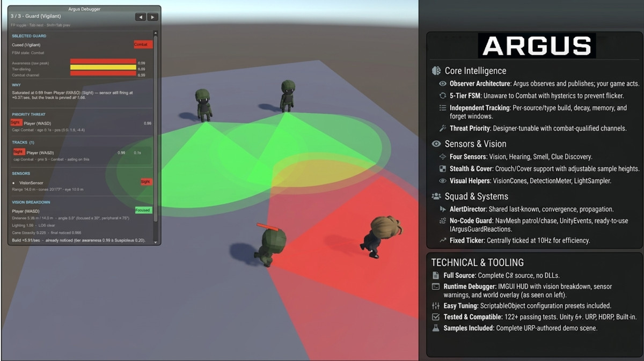
Task: Click the checkbox icon beside Tested & Compatible
Action: click(x=436, y=317)
